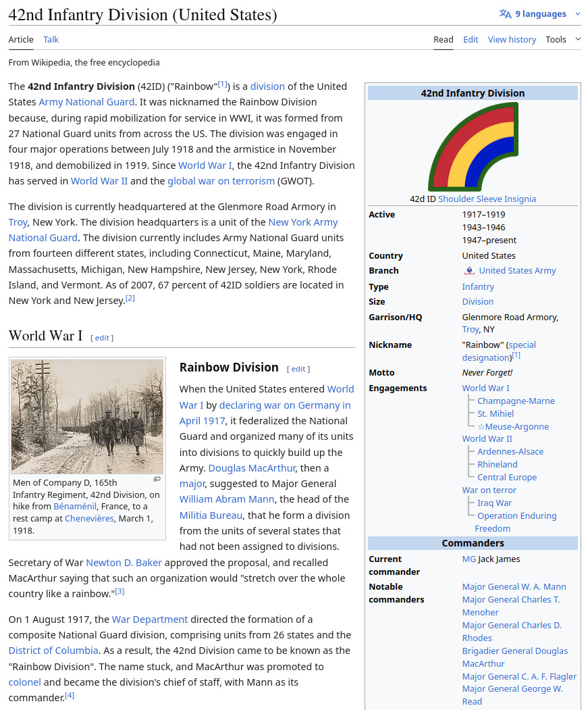Open the Shoulder Sleeve Insignia link
The image size is (588, 710).
(x=487, y=199)
